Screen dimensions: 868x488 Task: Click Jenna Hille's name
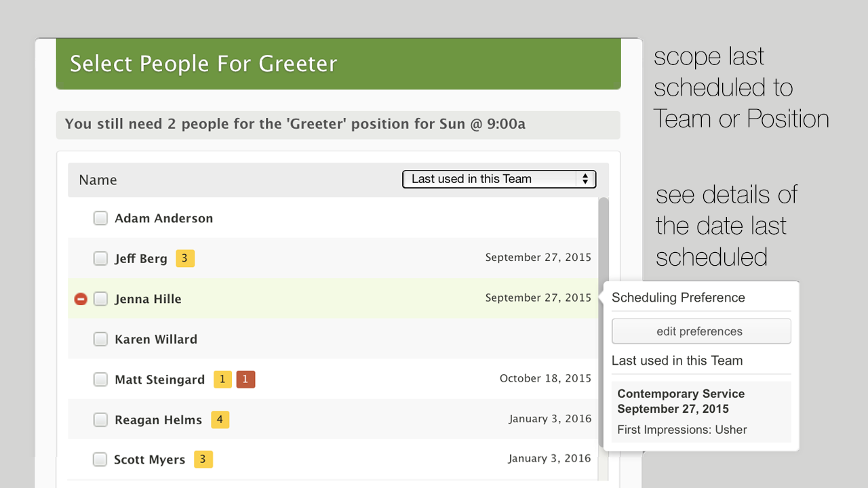click(x=148, y=298)
